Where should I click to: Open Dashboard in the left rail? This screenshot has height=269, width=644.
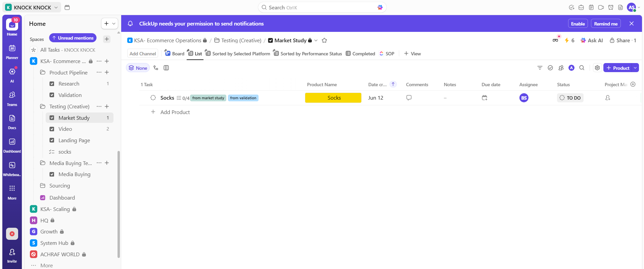12,145
